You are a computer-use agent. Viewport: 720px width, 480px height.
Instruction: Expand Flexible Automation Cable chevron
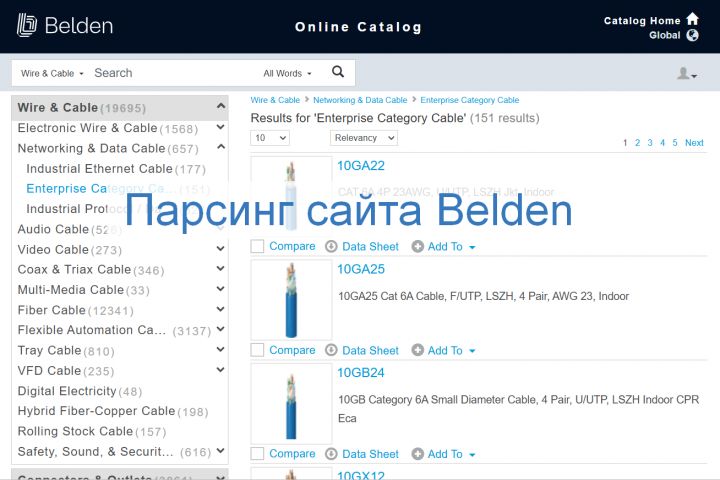[220, 329]
